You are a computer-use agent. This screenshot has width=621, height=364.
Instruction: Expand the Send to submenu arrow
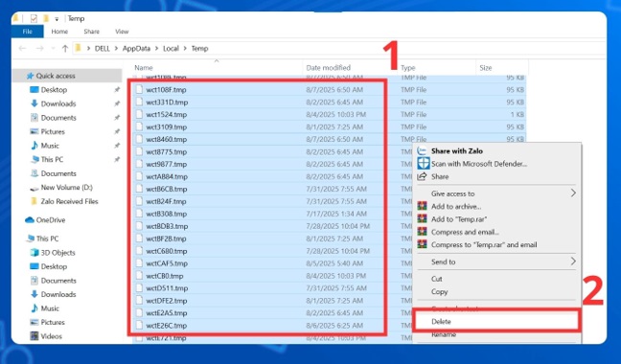573,262
